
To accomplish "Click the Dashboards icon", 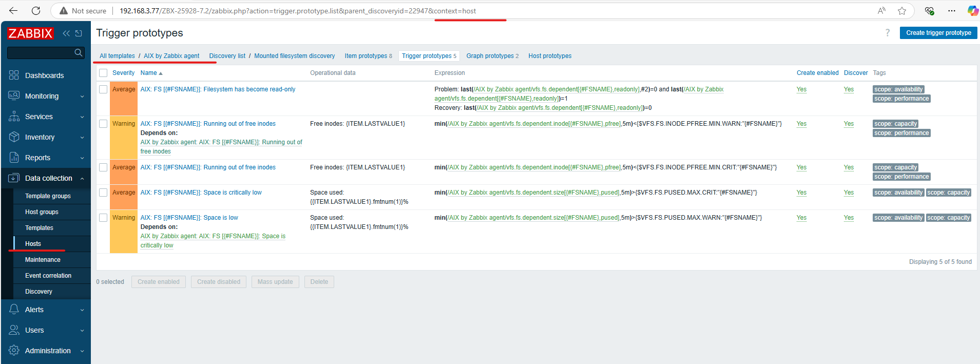I will 14,75.
